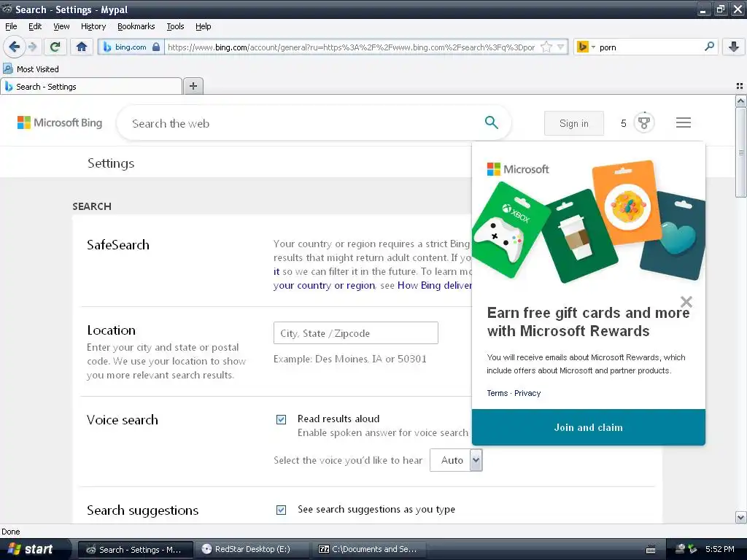Open the Help menu
This screenshot has width=747, height=560.
point(203,26)
